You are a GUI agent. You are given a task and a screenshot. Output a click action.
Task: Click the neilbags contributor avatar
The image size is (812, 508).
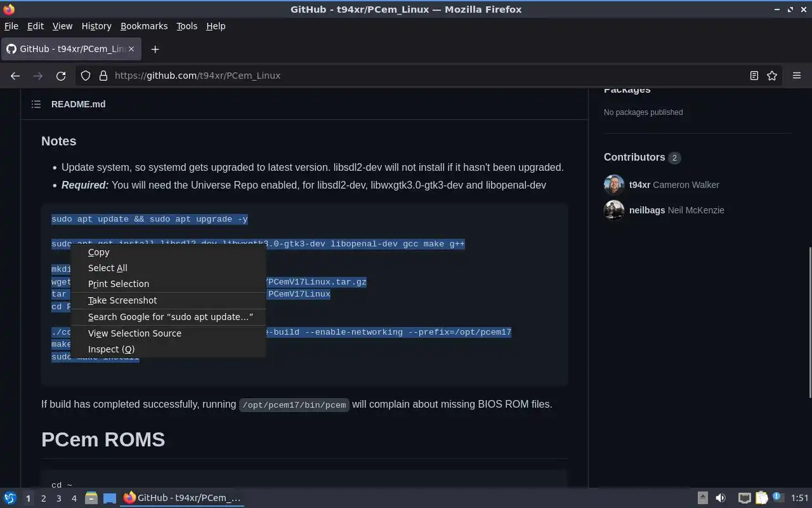(x=614, y=210)
